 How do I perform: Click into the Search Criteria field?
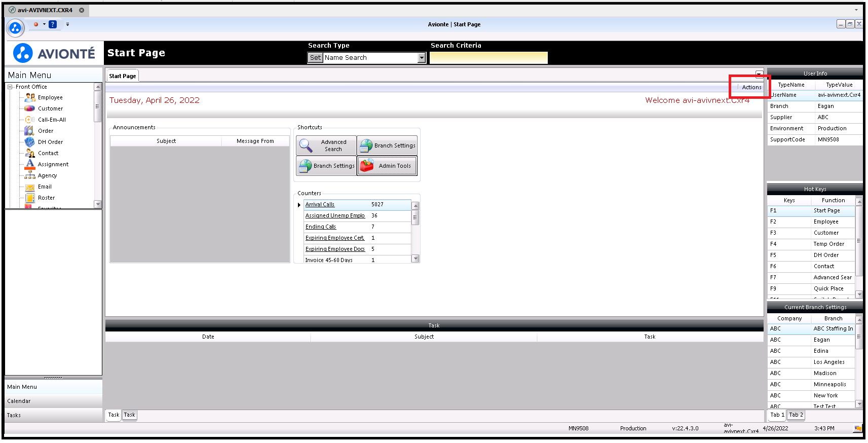tap(488, 58)
